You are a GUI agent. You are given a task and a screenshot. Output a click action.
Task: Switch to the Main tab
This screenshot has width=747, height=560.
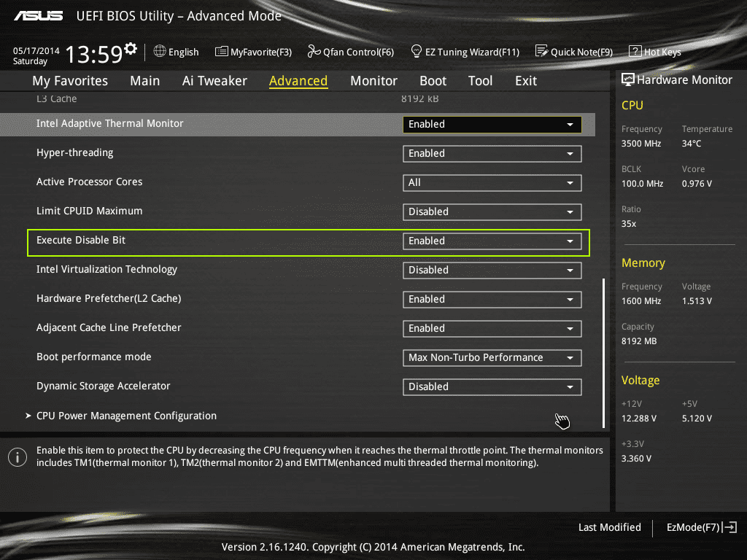145,81
